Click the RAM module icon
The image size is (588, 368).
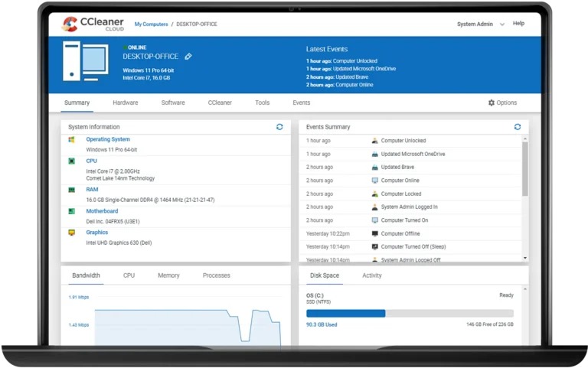(x=72, y=190)
